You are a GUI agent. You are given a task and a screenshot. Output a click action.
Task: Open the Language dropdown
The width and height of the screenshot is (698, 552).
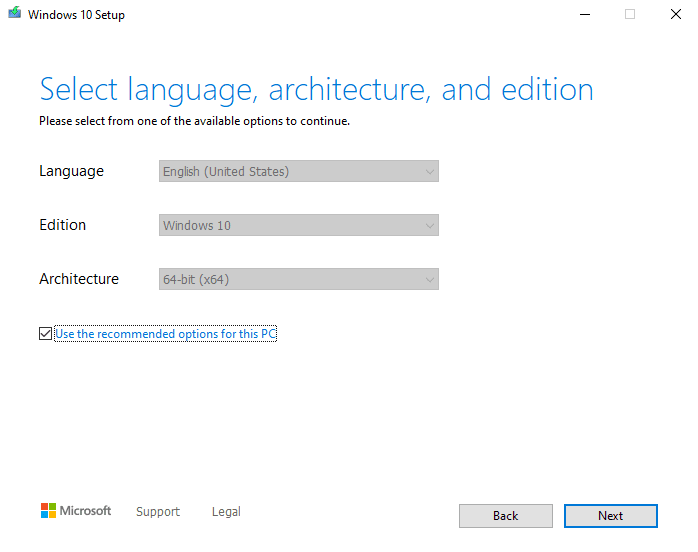[299, 171]
